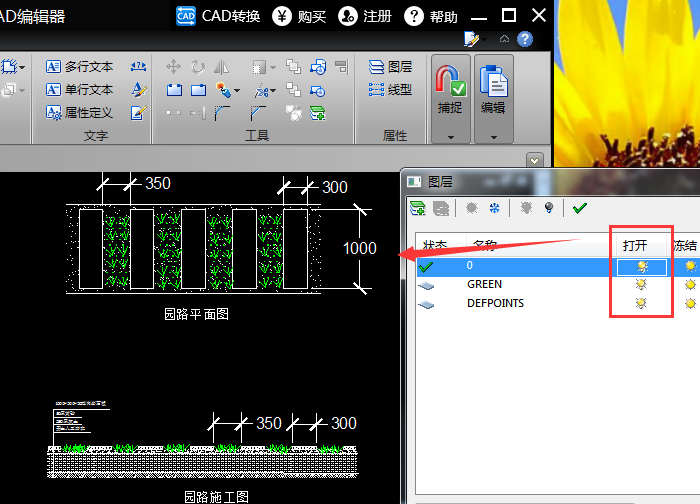
Task: Open the 帮助 help menu
Action: 431,16
